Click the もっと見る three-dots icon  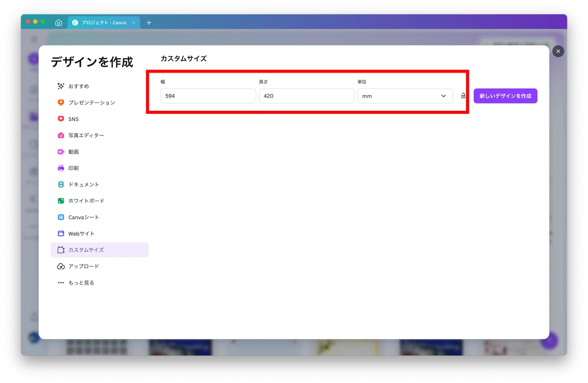click(61, 283)
